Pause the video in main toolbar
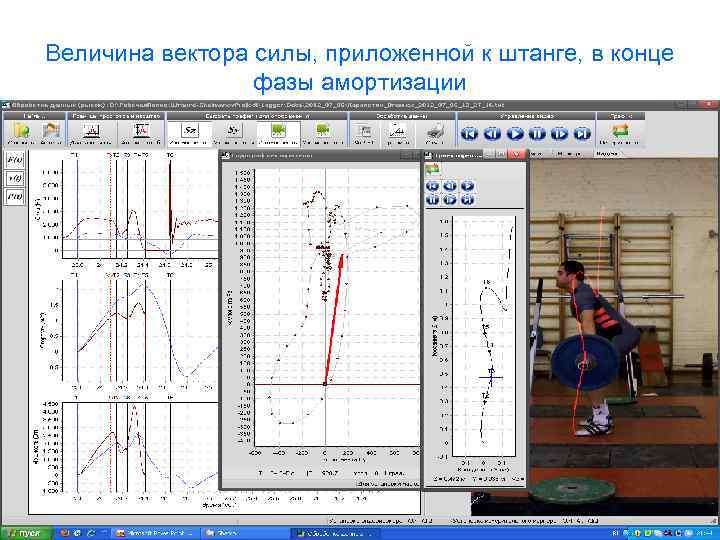Viewport: 720px width, 540px height. [x=537, y=134]
